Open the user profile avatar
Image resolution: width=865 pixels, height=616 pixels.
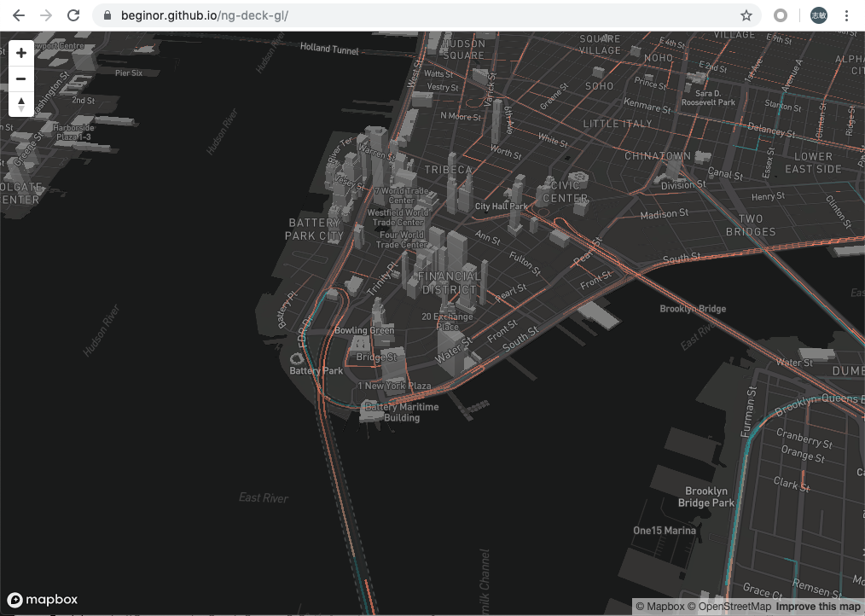point(819,15)
